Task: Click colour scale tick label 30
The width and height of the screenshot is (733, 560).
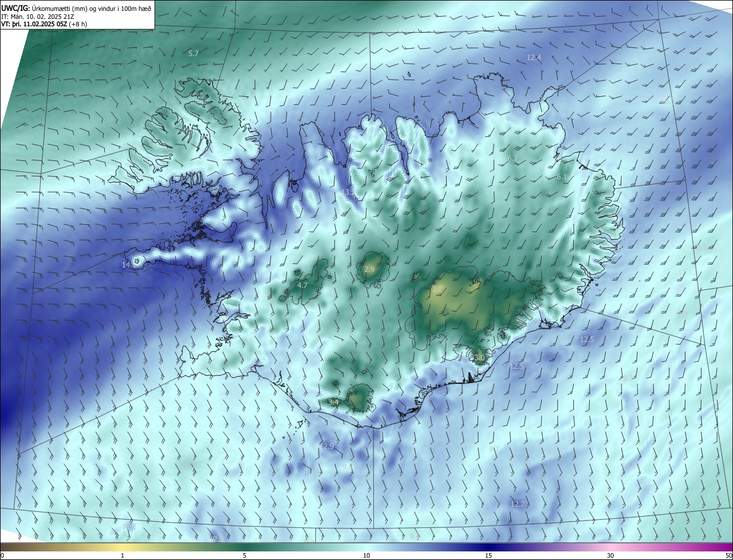Action: tap(610, 555)
